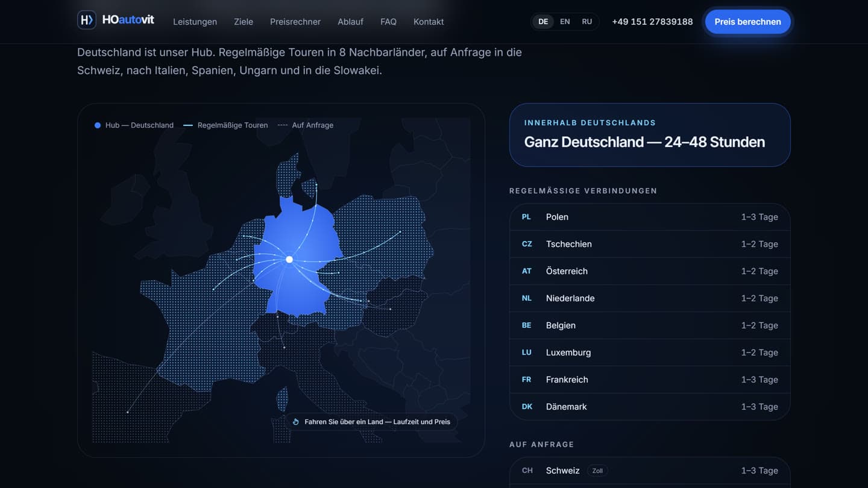The image size is (868, 488).
Task: Go to the Ziele section
Action: coord(244,22)
